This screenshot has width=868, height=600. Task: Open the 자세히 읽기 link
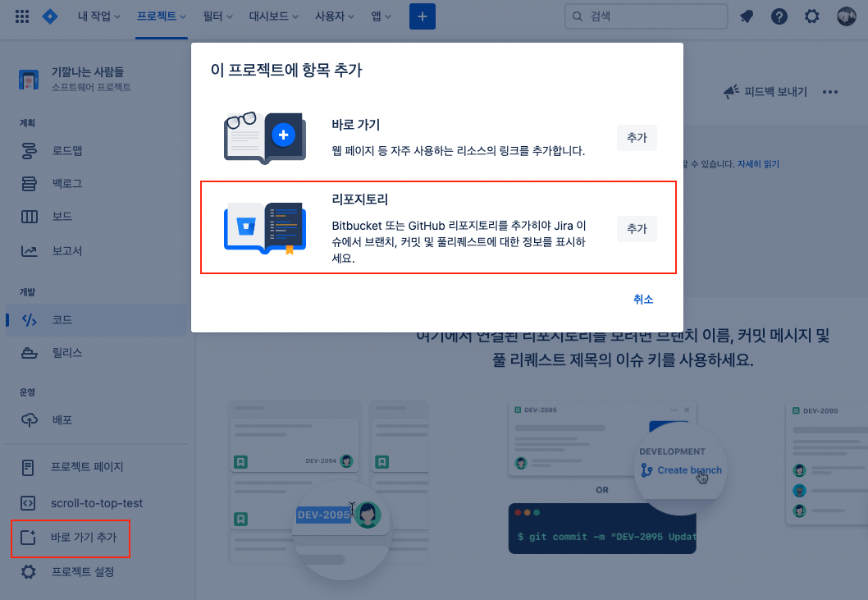click(x=758, y=164)
